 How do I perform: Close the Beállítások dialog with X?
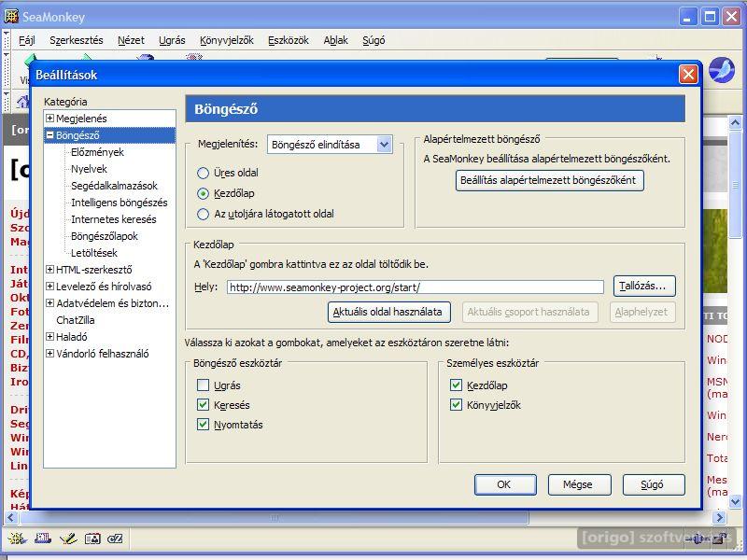click(x=688, y=75)
